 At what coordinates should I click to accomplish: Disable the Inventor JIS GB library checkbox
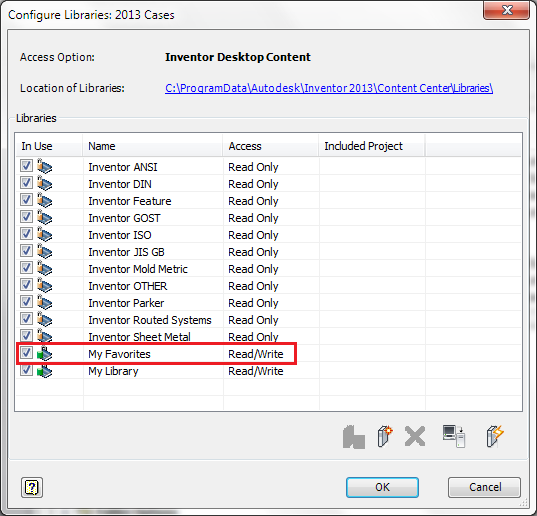click(x=26, y=251)
